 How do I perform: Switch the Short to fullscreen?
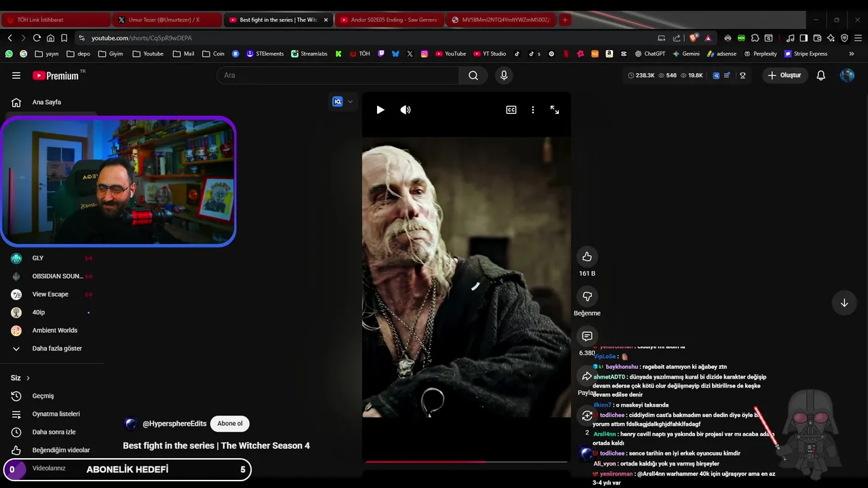click(555, 110)
